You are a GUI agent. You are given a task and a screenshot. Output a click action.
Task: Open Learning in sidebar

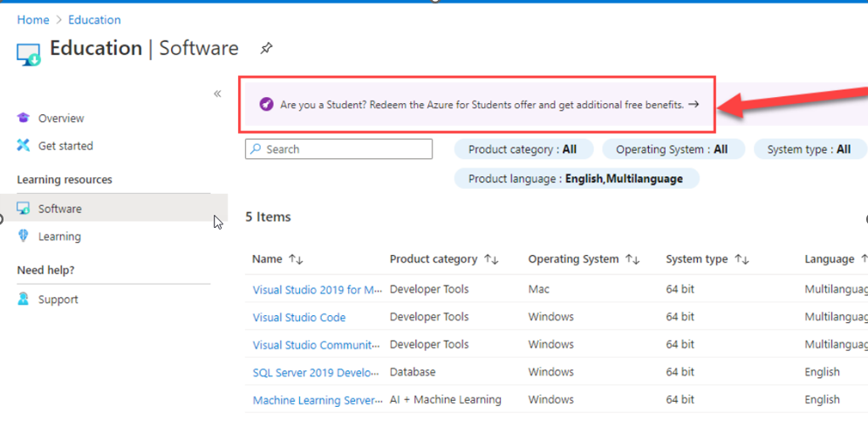tap(59, 237)
